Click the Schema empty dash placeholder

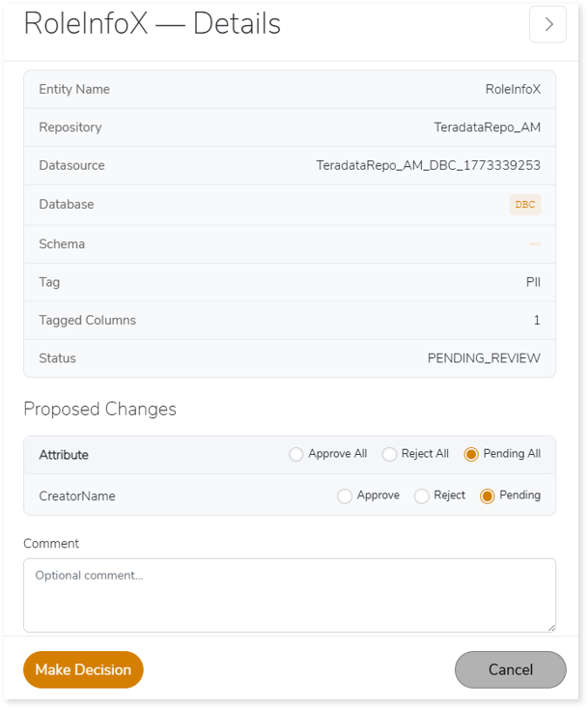point(535,244)
